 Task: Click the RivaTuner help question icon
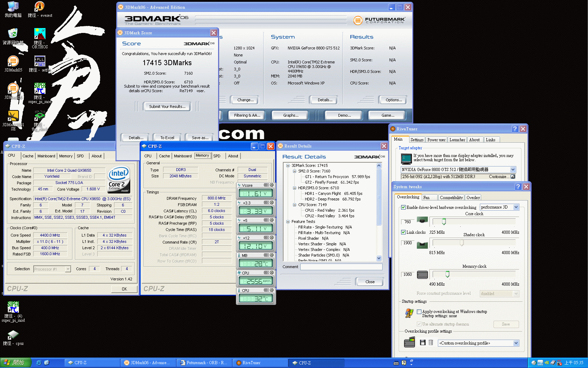pos(515,129)
